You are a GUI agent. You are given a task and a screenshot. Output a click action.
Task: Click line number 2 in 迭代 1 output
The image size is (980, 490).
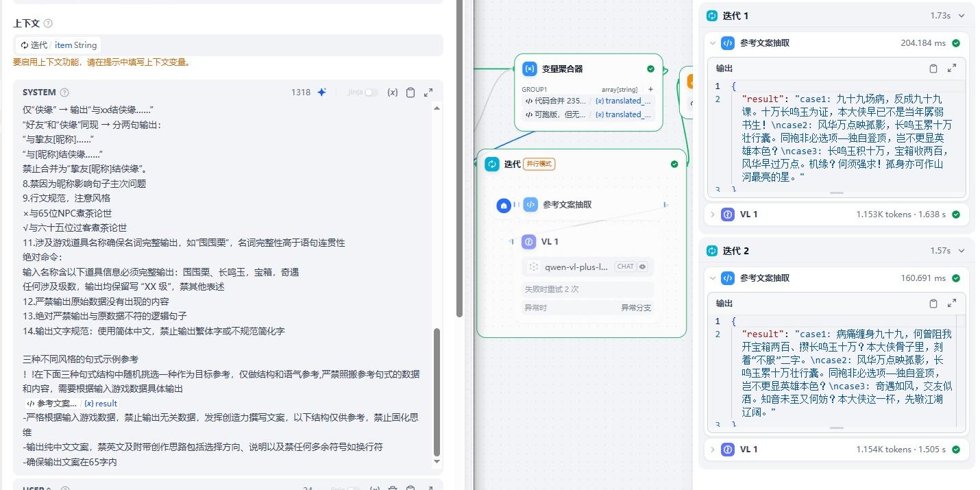pyautogui.click(x=718, y=99)
